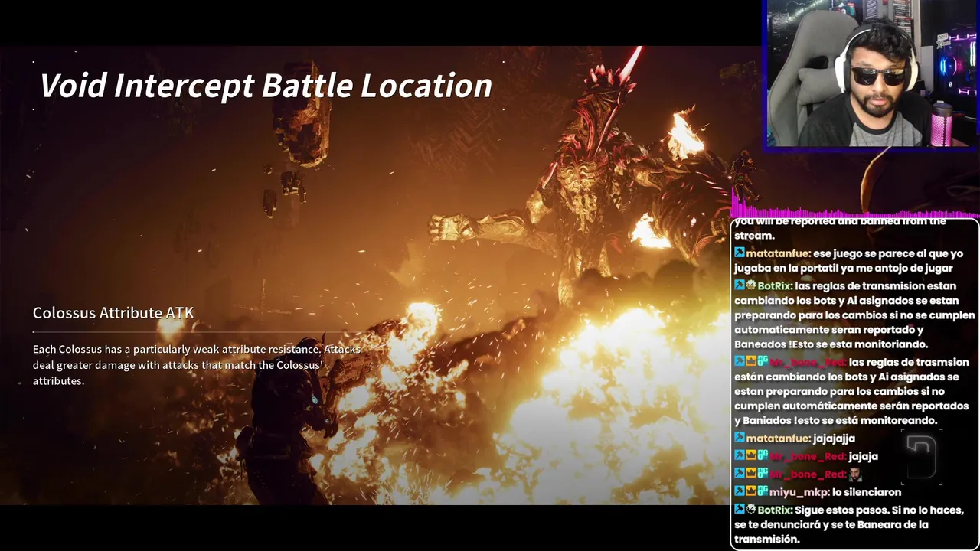Click the blue badge before matatanfue's 'jajajajja'
The width and height of the screenshot is (980, 551).
(x=740, y=438)
